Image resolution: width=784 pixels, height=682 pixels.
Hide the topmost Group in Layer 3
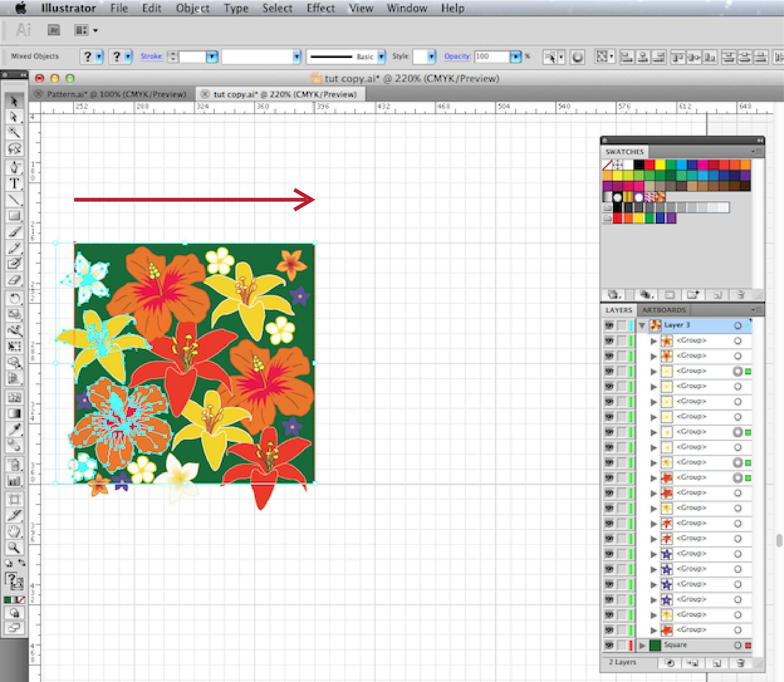[x=610, y=341]
